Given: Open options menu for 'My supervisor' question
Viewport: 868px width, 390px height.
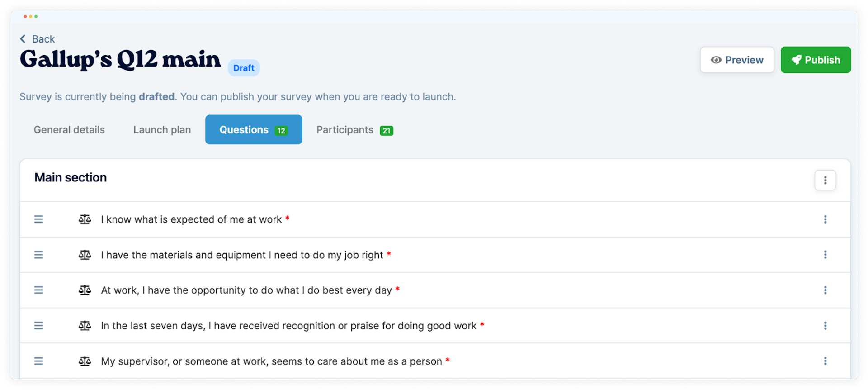Looking at the screenshot, I should point(825,361).
